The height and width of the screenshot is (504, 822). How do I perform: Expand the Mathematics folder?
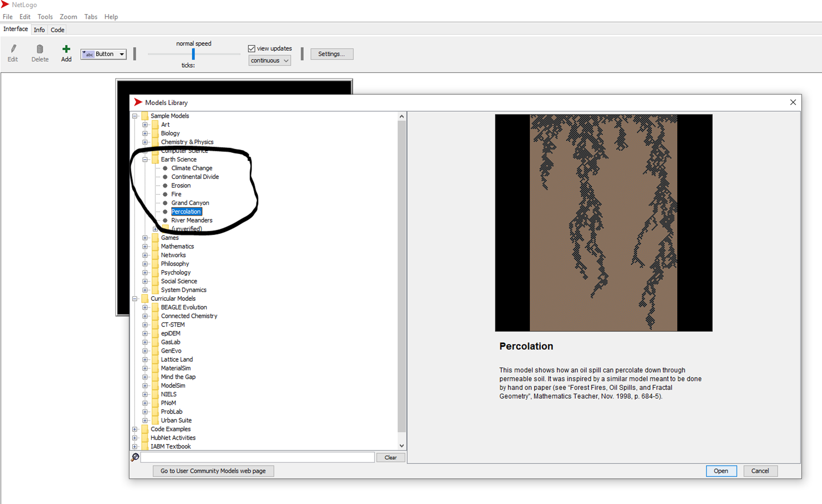pos(145,247)
